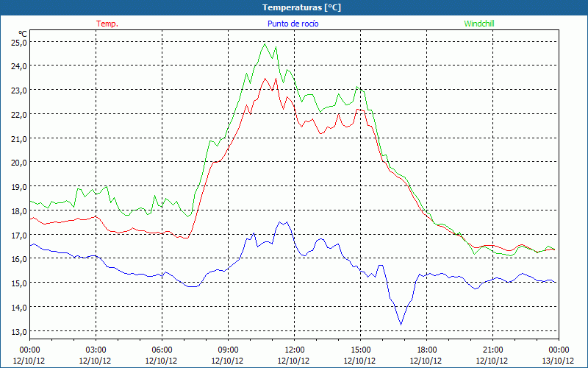Click the '19,0' y-axis label
The height and width of the screenshot is (368, 588).
pos(19,187)
